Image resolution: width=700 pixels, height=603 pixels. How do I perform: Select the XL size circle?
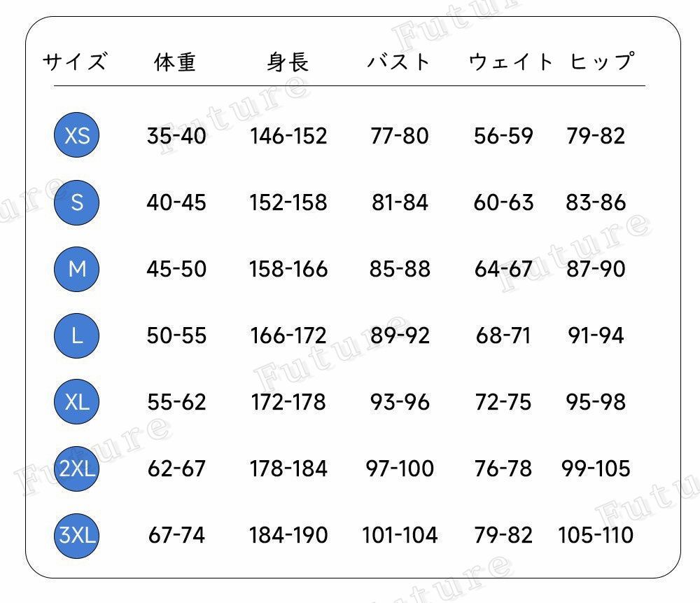coord(76,401)
